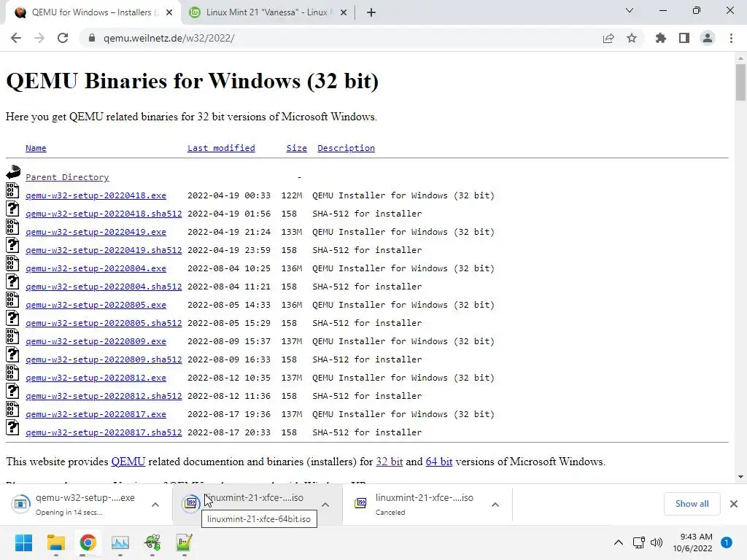This screenshot has width=747, height=560.
Task: Open the clock showing 9:43 AM
Action: [693, 542]
